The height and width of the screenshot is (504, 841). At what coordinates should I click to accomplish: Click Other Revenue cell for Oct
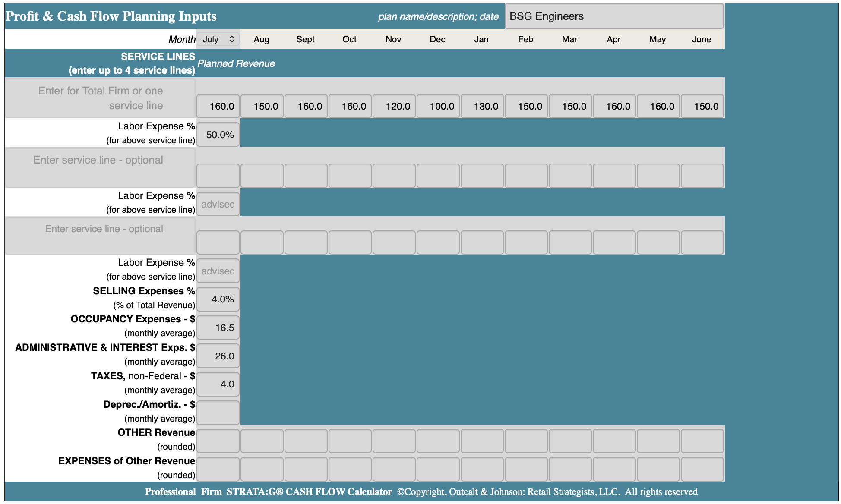(x=350, y=441)
